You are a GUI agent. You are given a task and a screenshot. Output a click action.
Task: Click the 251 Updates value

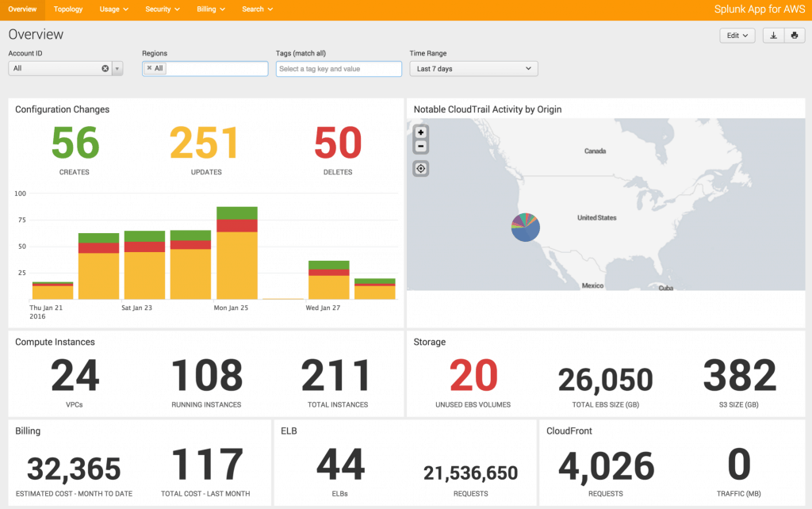click(x=205, y=143)
